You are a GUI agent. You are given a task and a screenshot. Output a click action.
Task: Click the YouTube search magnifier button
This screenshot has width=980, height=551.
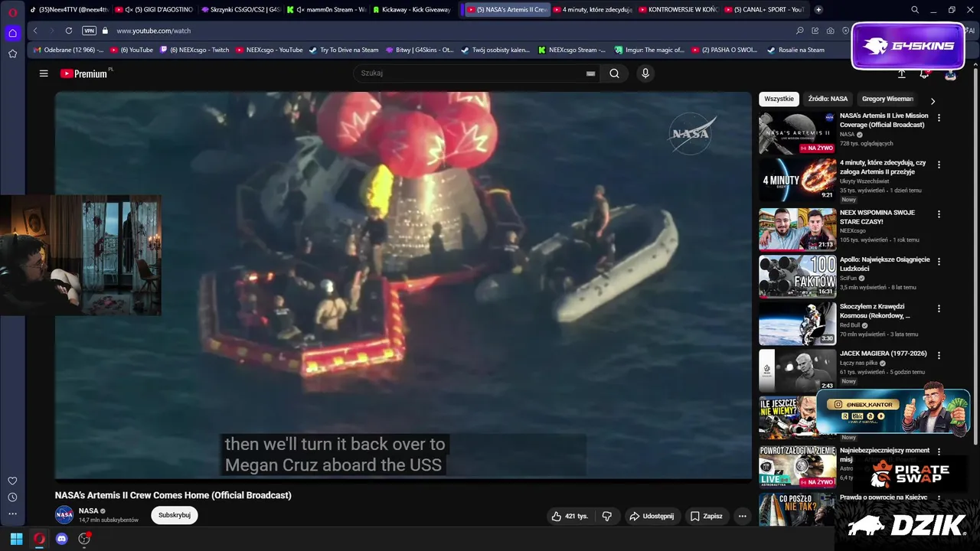coord(614,73)
